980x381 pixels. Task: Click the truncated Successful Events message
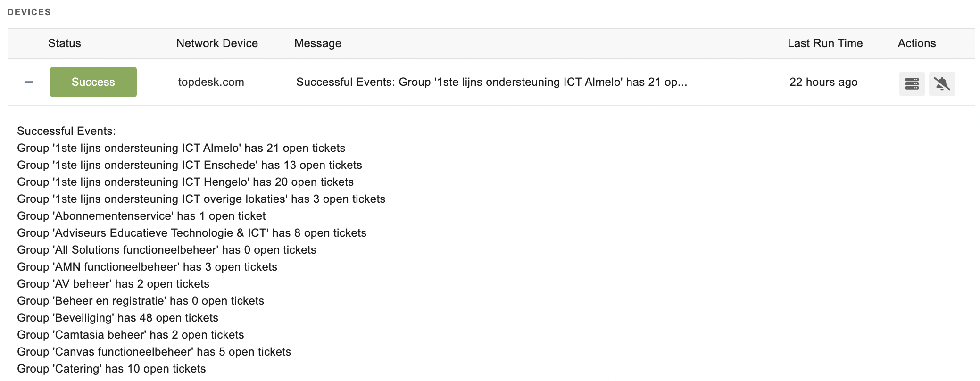pos(491,82)
